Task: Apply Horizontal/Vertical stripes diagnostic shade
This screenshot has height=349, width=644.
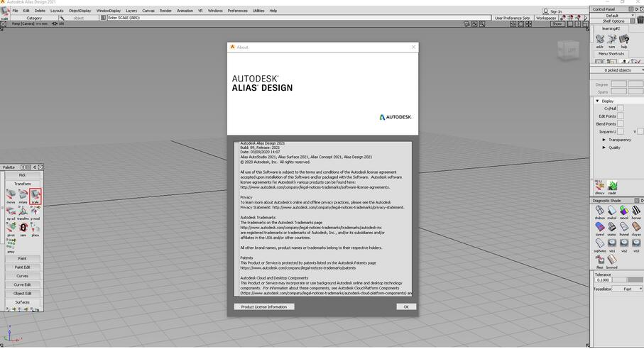Action: 636,212
